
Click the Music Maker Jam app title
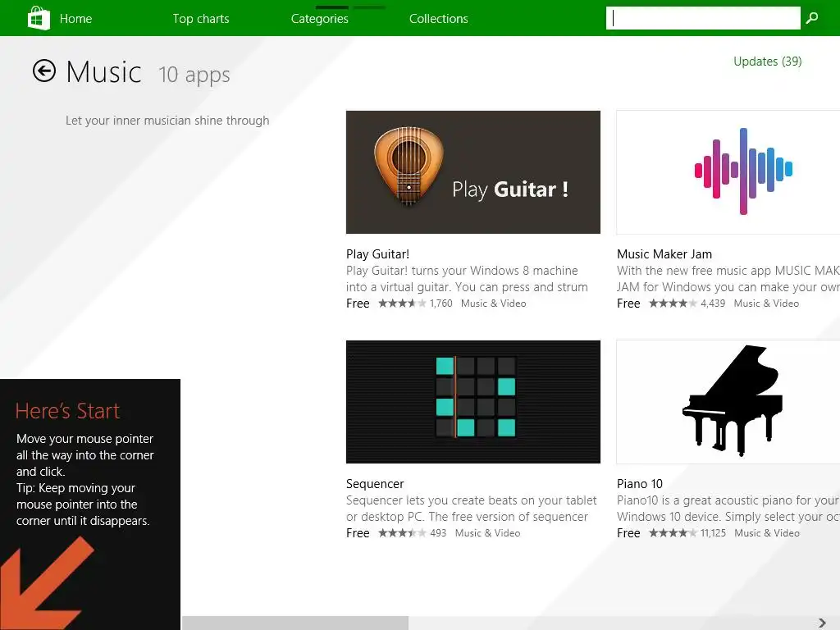pos(664,254)
